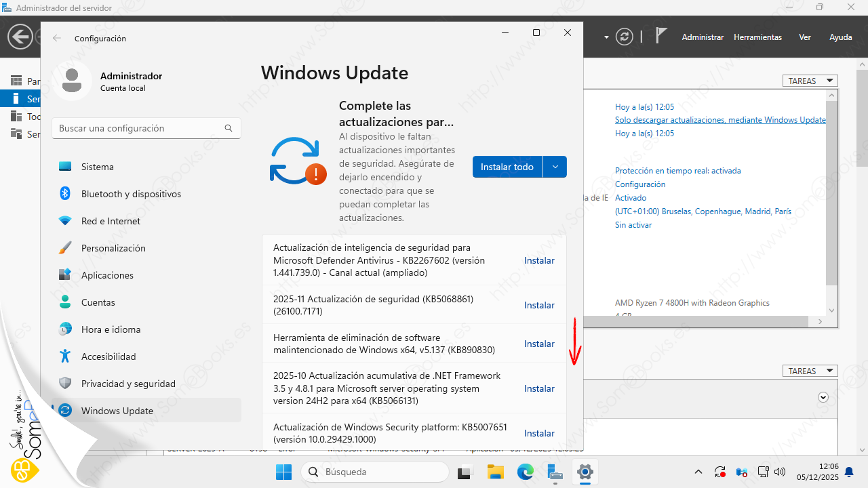The height and width of the screenshot is (488, 868).
Task: Open the notifications flag in Server Manager
Action: [661, 37]
